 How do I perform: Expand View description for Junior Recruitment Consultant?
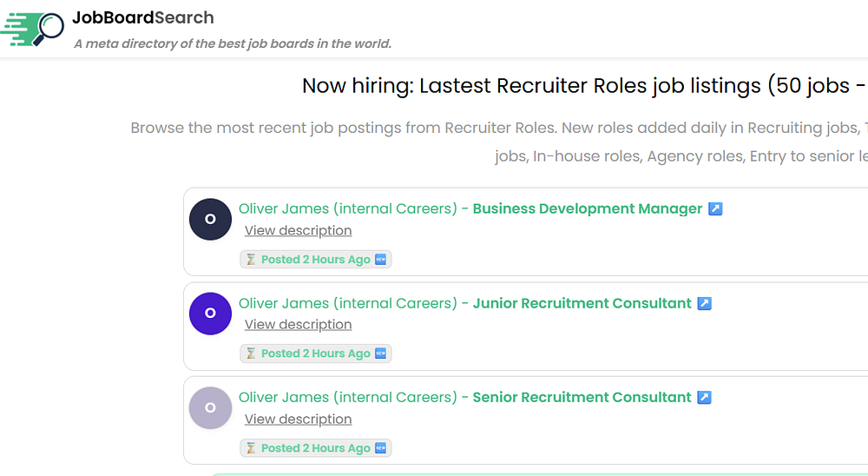point(298,325)
